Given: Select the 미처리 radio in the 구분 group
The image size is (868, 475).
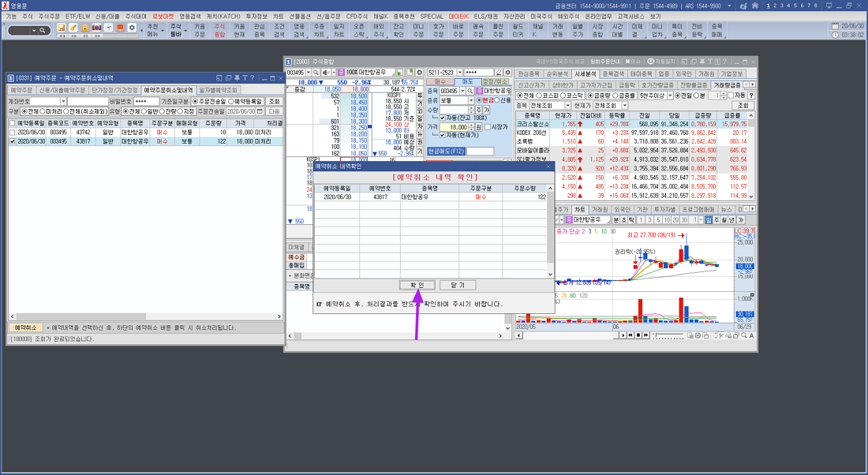Looking at the screenshot, I should [43, 111].
